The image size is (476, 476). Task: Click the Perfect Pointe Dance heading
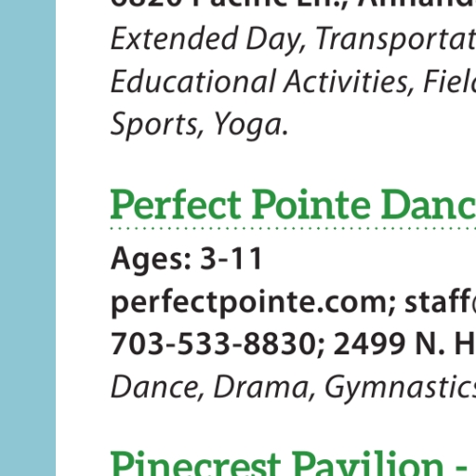click(293, 205)
